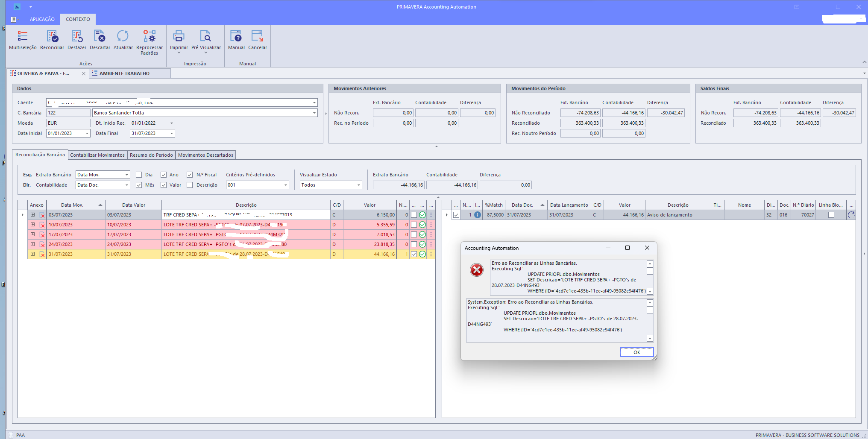Open the Visualizar Estado dropdown
This screenshot has height=439, width=868.
359,185
